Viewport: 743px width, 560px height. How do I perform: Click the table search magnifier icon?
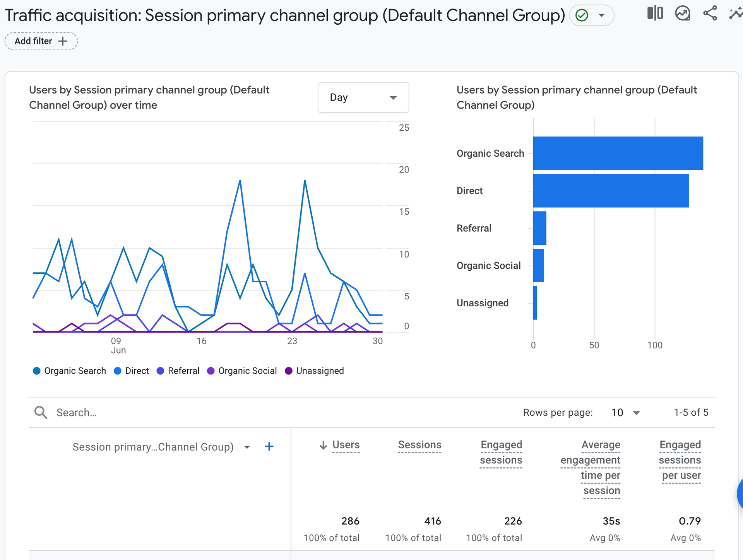(41, 413)
